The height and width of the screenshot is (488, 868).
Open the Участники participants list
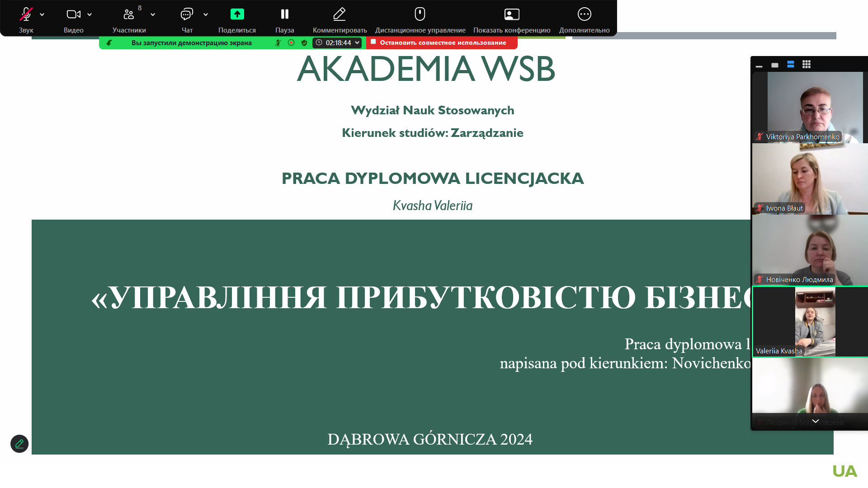coord(129,14)
